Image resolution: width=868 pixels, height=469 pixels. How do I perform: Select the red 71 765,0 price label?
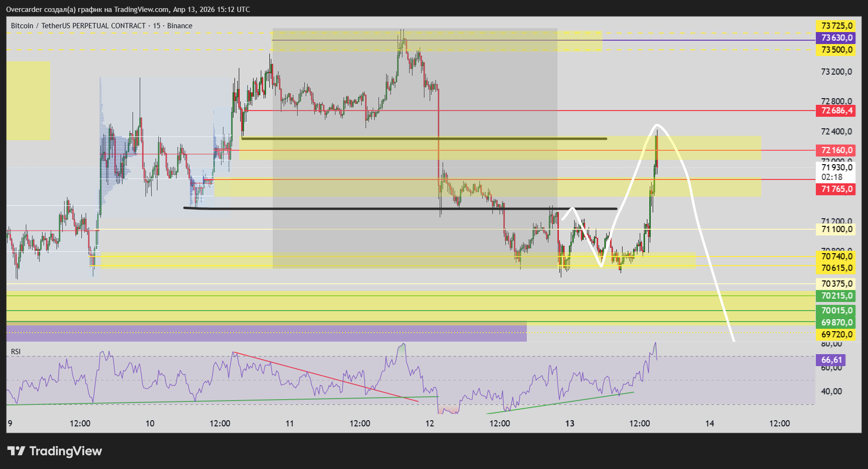tap(835, 189)
